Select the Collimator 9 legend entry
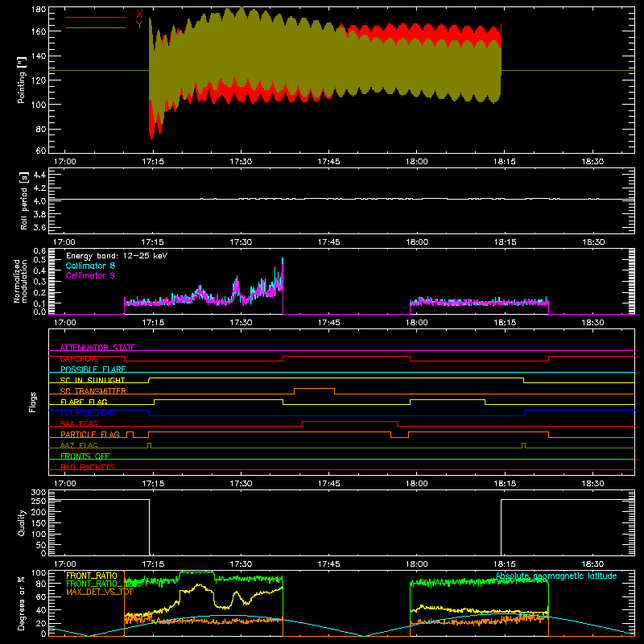644x644 pixels. 90,275
